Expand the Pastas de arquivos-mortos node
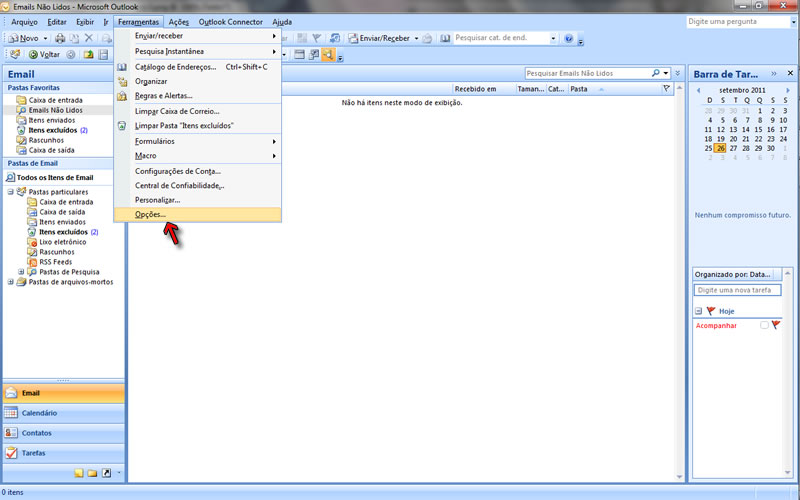800x500 pixels. coord(10,282)
